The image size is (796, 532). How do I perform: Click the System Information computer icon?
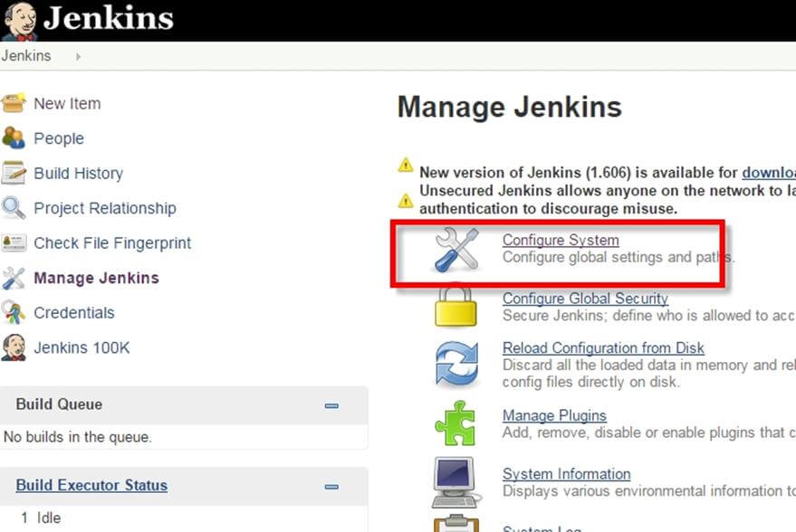pyautogui.click(x=456, y=481)
